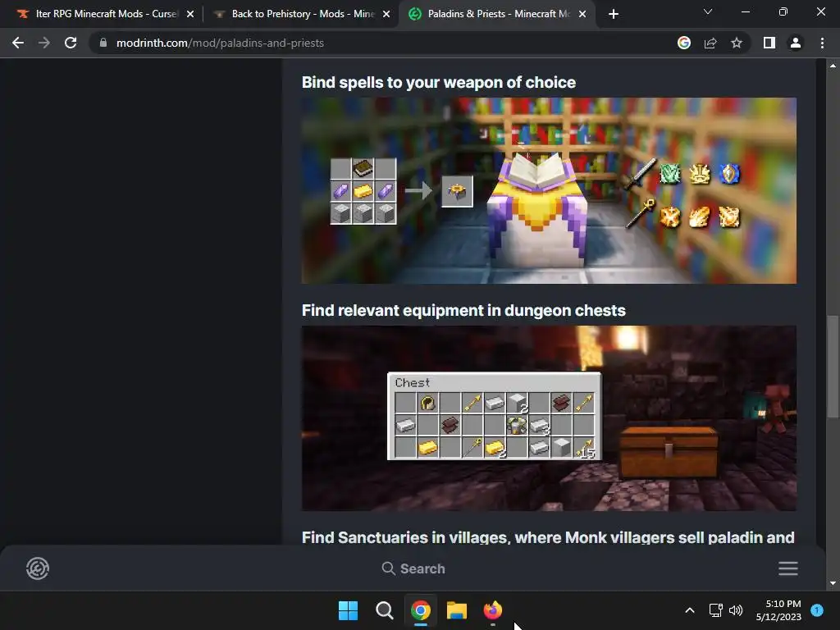Switch to Back to Prehistory tab

[x=303, y=14]
